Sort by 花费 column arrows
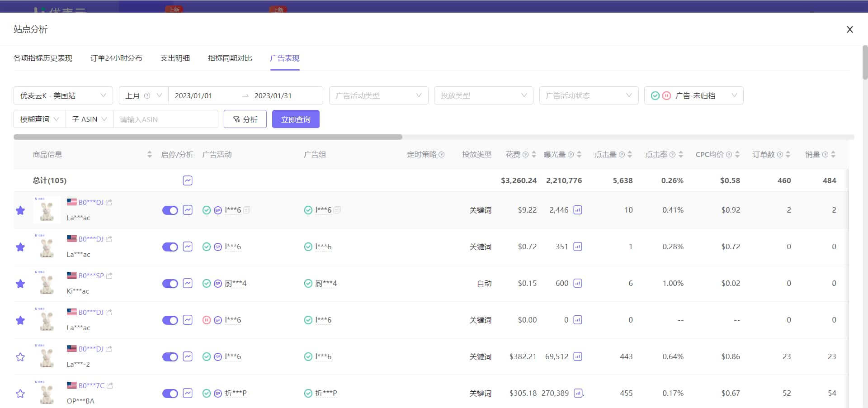This screenshot has width=868, height=408. click(534, 154)
